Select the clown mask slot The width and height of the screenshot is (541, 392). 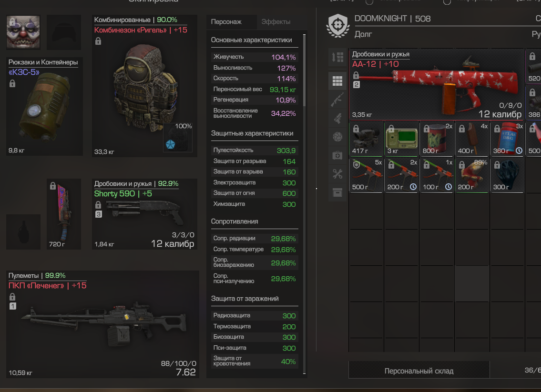click(x=23, y=32)
